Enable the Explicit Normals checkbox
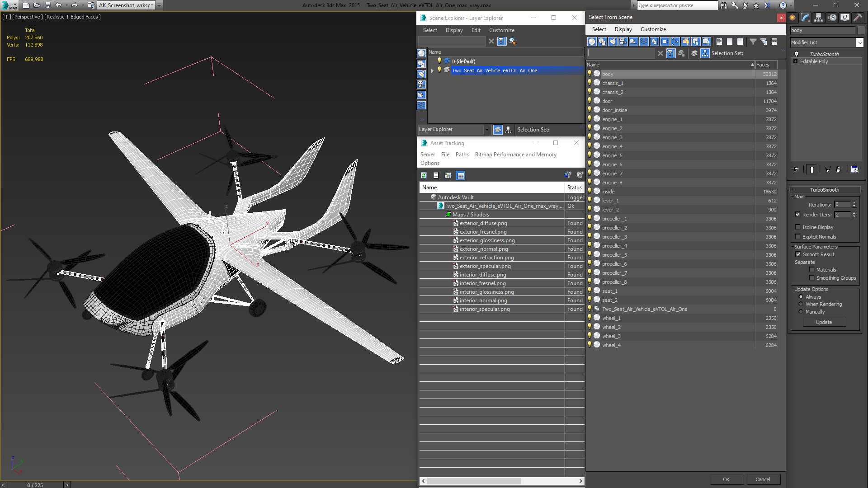 (x=798, y=237)
